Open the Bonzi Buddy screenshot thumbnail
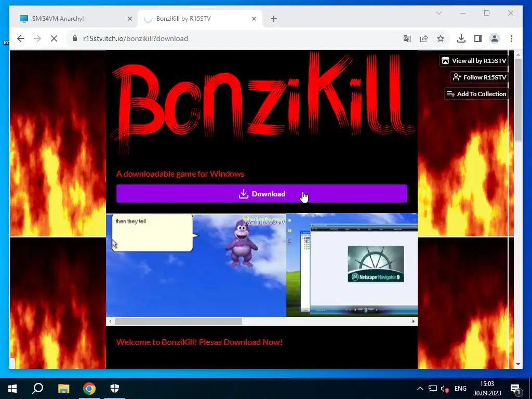This screenshot has width=532, height=399. [196, 265]
